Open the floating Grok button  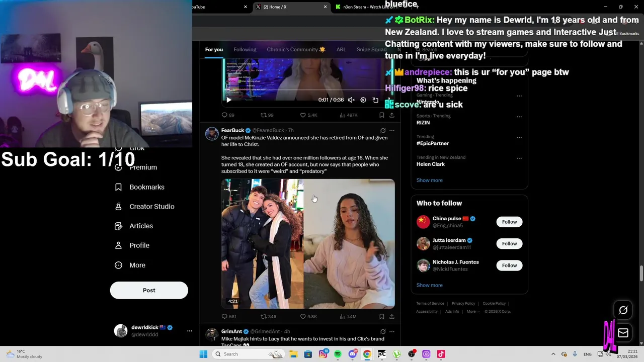[x=623, y=310]
